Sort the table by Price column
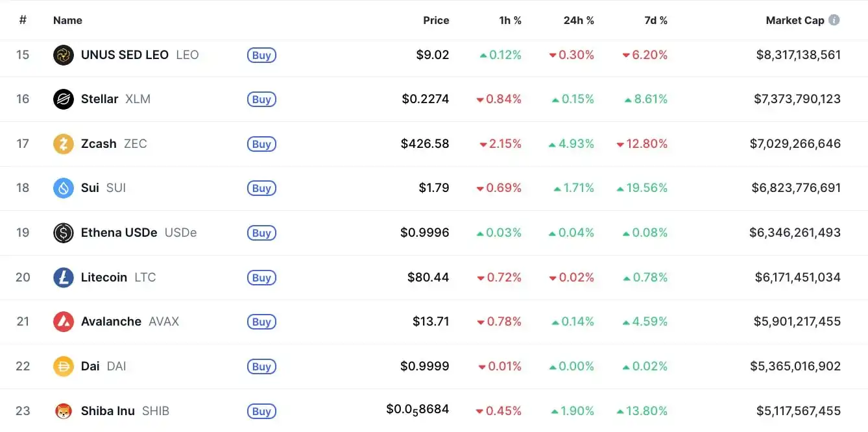 tap(435, 20)
